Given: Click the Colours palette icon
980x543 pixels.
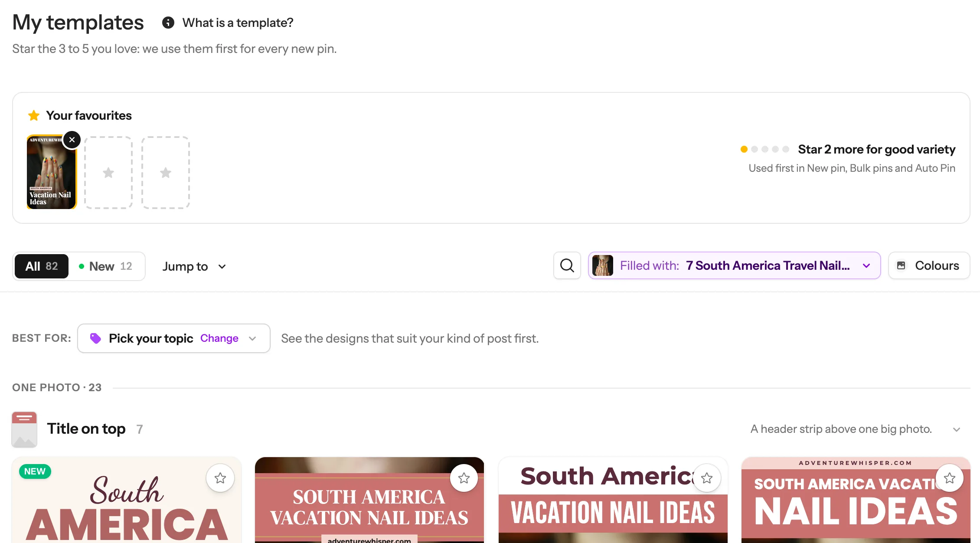Looking at the screenshot, I should [x=901, y=265].
